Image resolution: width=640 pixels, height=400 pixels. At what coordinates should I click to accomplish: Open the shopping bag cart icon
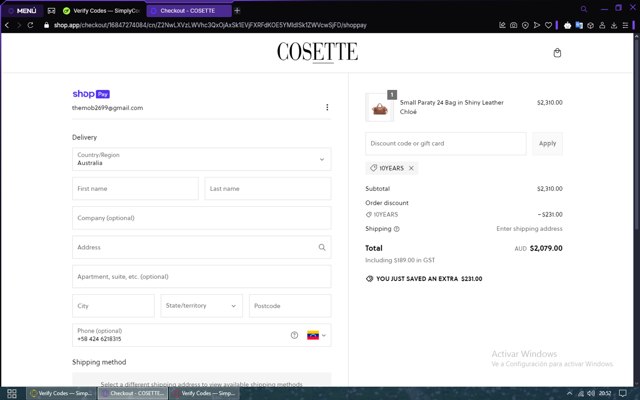pos(557,53)
